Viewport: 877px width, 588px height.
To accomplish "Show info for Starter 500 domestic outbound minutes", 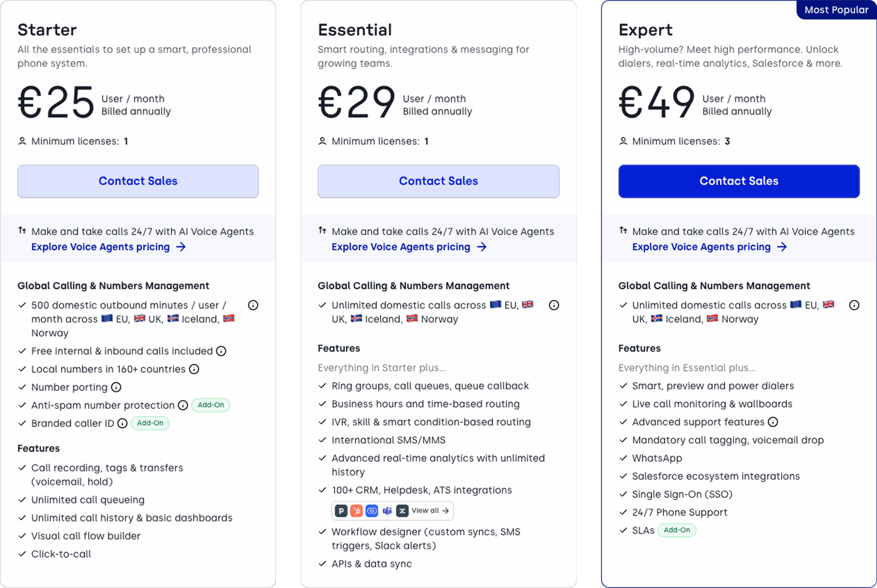I will pos(253,305).
